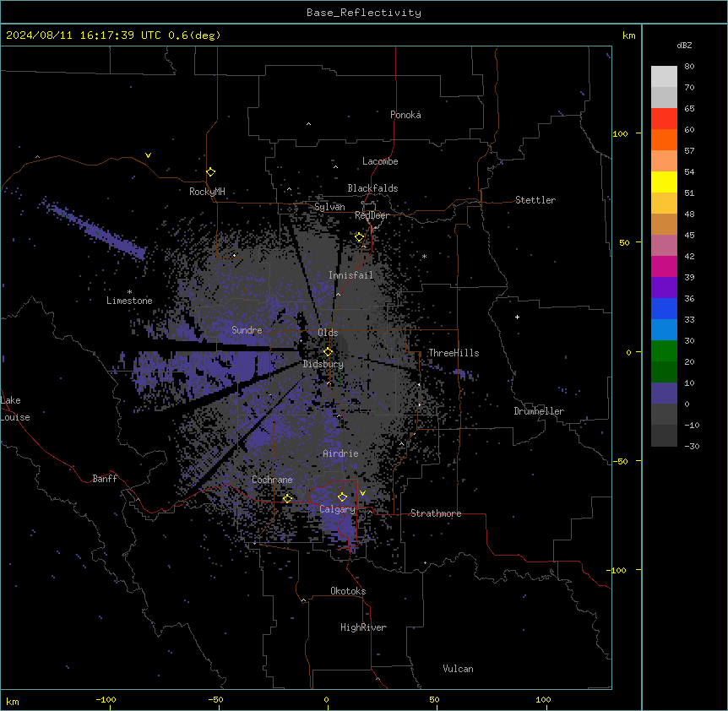This screenshot has height=711, width=728.
Task: Click the Ponoka town label
Action: pyautogui.click(x=405, y=115)
